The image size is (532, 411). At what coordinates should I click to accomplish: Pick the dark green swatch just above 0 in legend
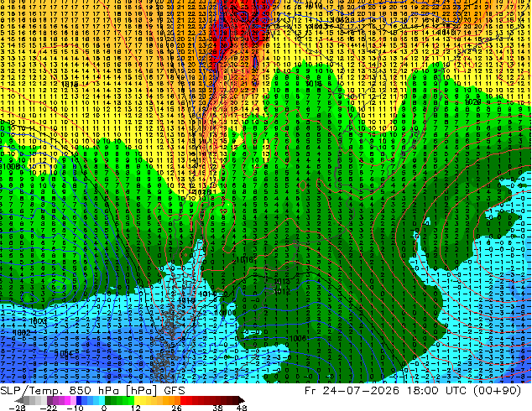[107, 400]
